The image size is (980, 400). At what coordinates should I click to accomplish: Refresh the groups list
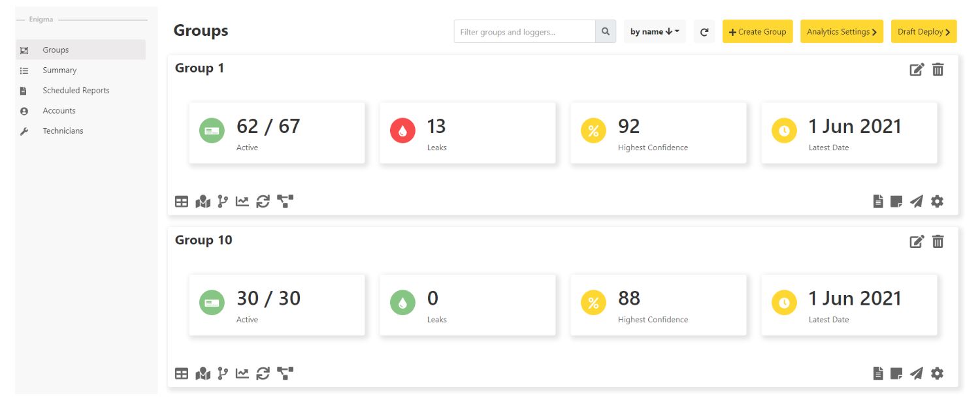tap(704, 31)
